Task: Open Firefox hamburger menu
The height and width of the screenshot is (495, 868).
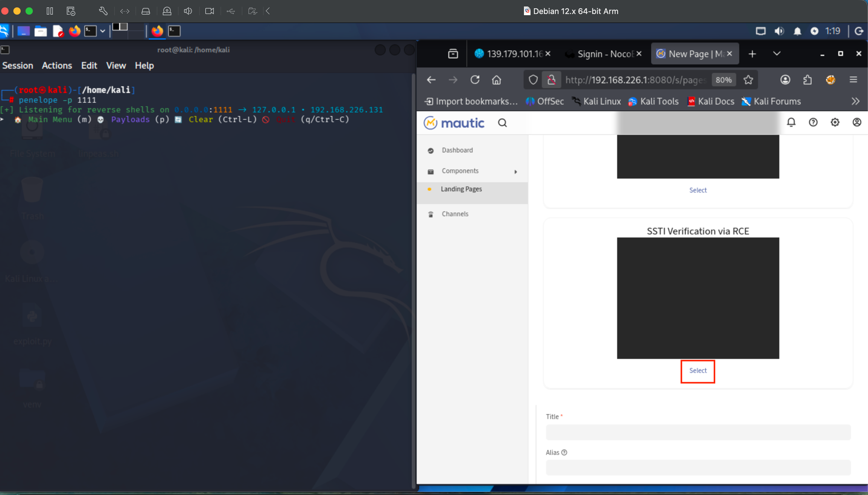Action: 853,80
